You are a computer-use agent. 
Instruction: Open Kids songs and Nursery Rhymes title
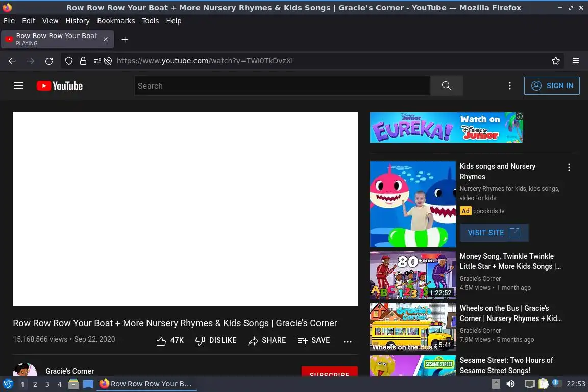pos(497,171)
